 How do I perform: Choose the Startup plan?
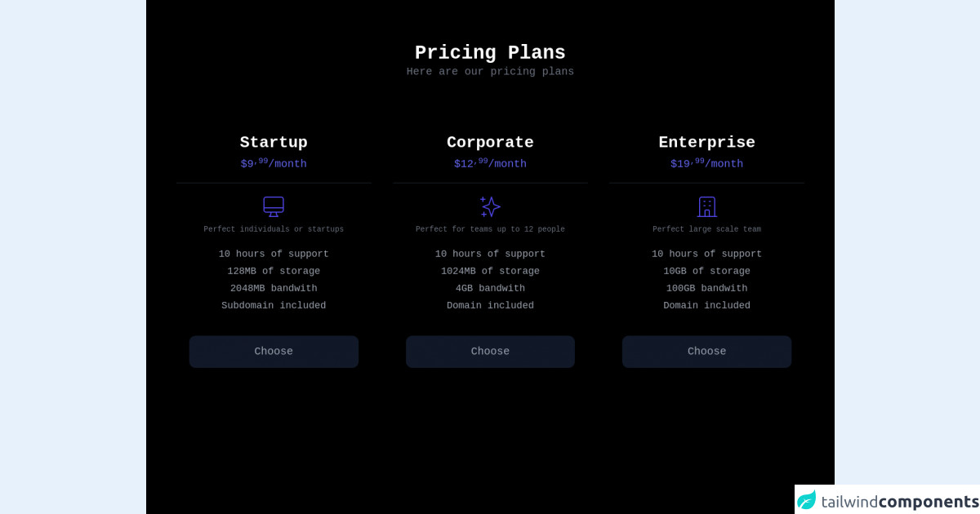tap(274, 352)
